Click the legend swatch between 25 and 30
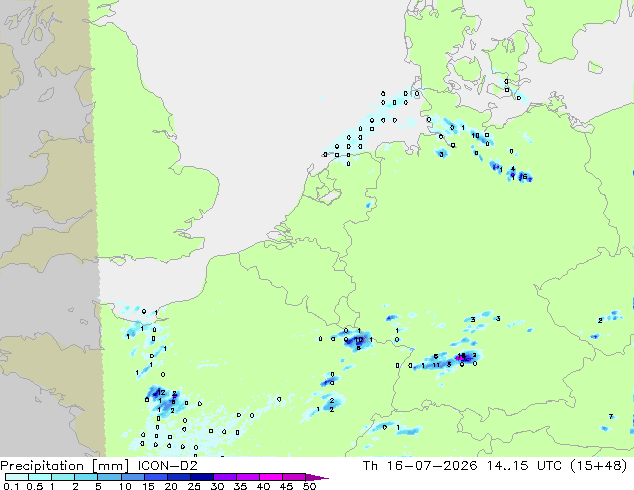 (x=202, y=477)
